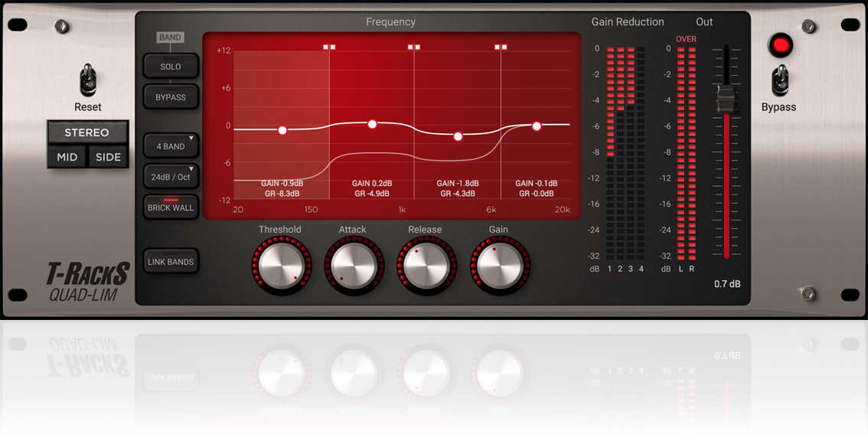The width and height of the screenshot is (868, 444).
Task: Open the 24dB / Oct slope dropdown
Action: click(171, 177)
